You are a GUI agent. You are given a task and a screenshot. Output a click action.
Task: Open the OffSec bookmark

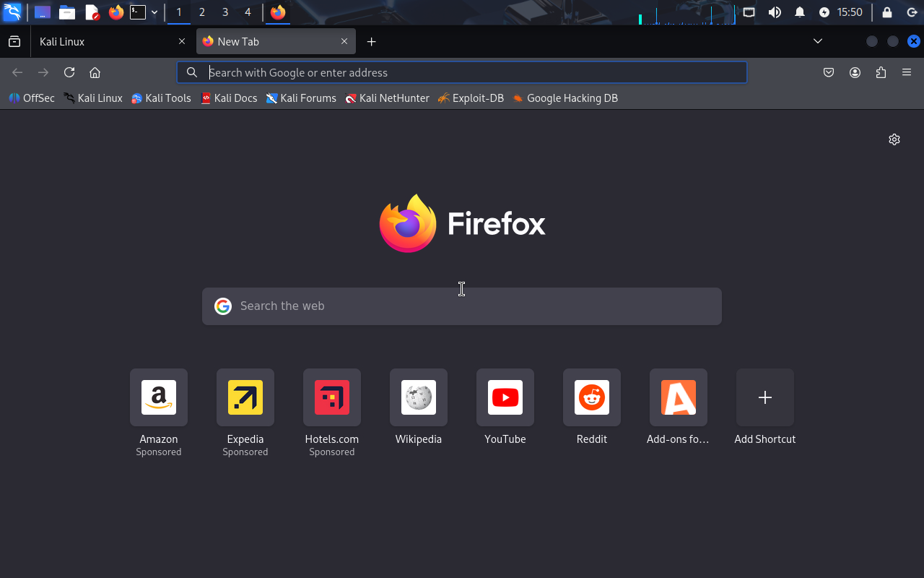point(32,98)
